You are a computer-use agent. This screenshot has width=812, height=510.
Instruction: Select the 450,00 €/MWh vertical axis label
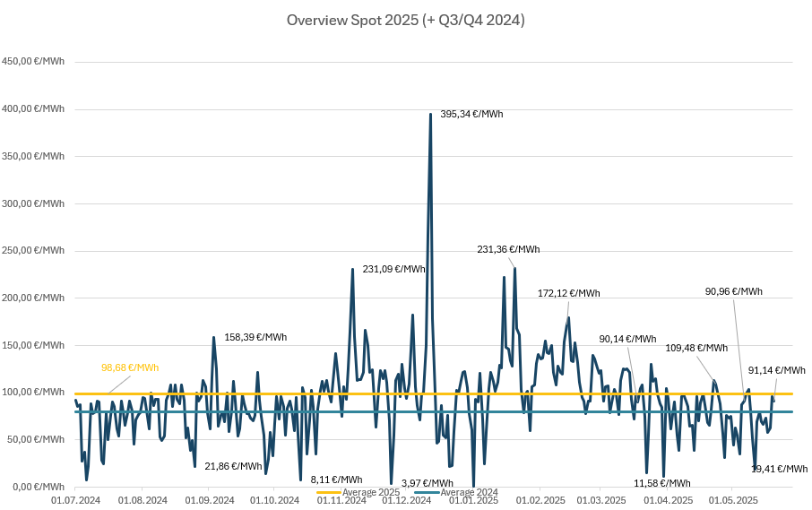click(34, 62)
